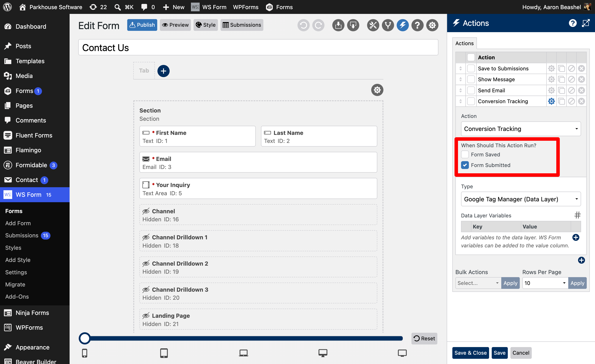This screenshot has width=595, height=364.
Task: Click the Save & Close button
Action: (x=470, y=353)
